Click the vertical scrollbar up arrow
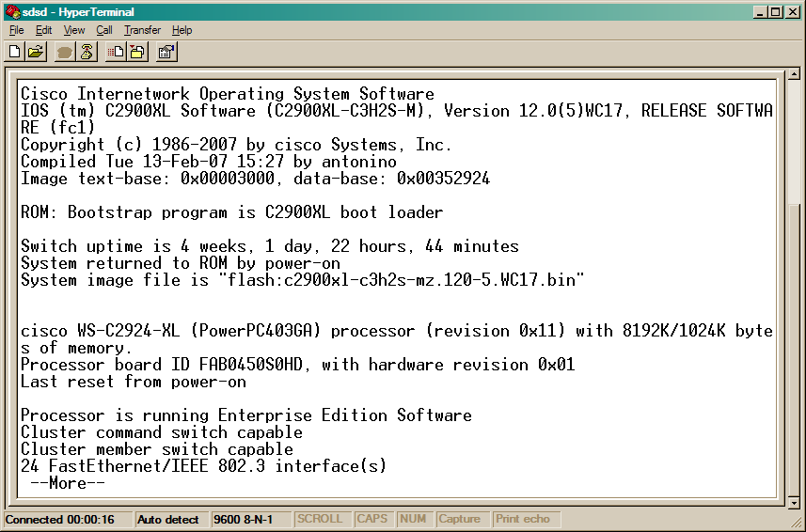This screenshot has width=806, height=532. (794, 75)
